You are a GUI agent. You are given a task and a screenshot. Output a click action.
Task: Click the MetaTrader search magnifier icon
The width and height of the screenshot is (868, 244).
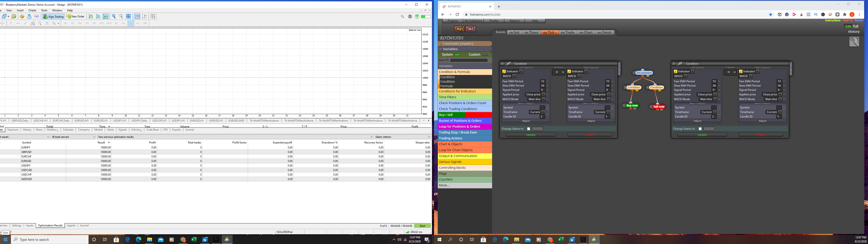(402, 16)
